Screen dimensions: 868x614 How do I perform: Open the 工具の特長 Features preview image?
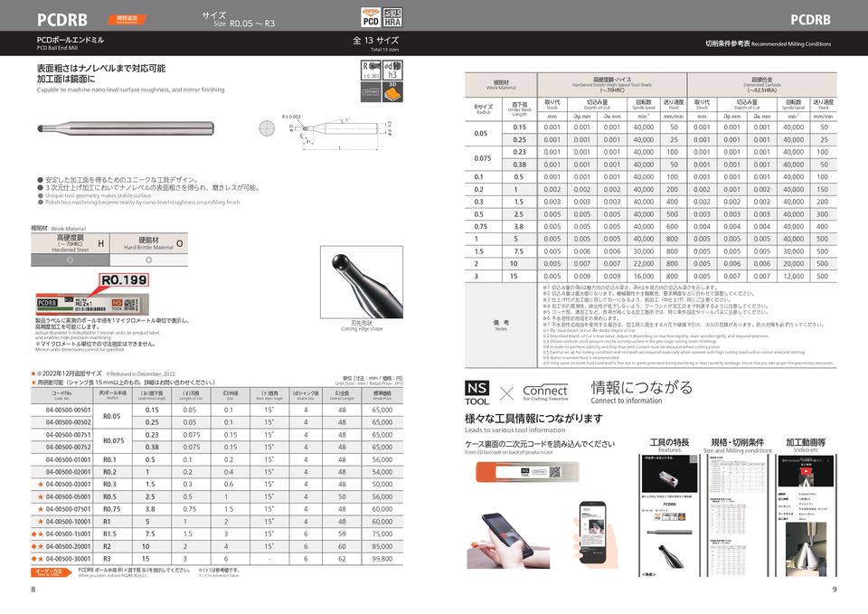[x=669, y=517]
